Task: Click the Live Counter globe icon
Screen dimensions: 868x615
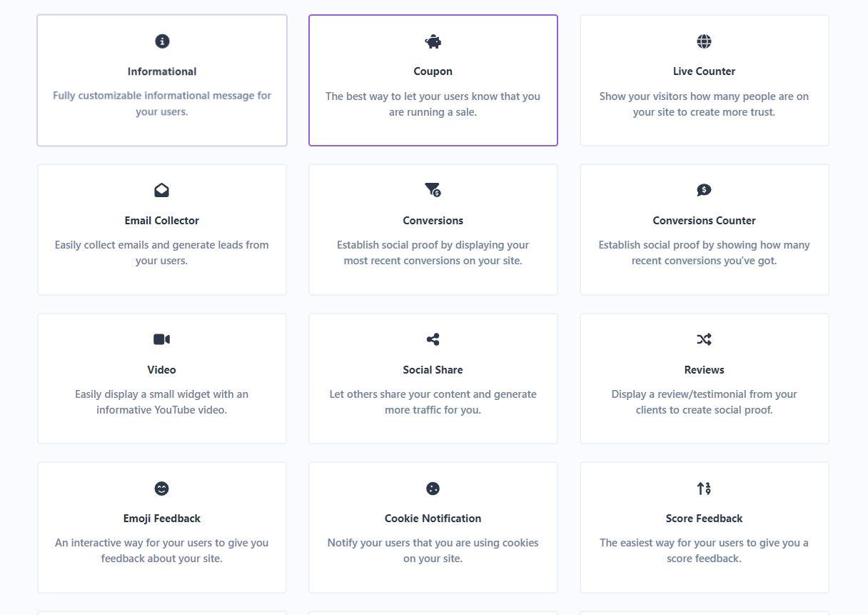Action: coord(704,41)
